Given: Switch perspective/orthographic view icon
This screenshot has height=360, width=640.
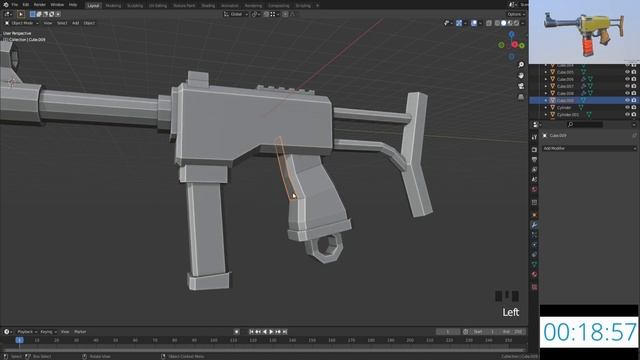Looking at the screenshot, I should (x=521, y=97).
